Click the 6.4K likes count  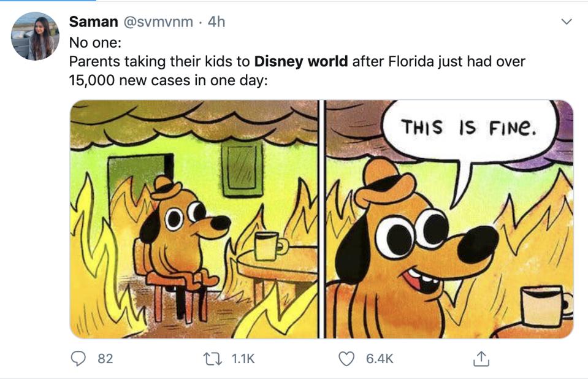(380, 359)
